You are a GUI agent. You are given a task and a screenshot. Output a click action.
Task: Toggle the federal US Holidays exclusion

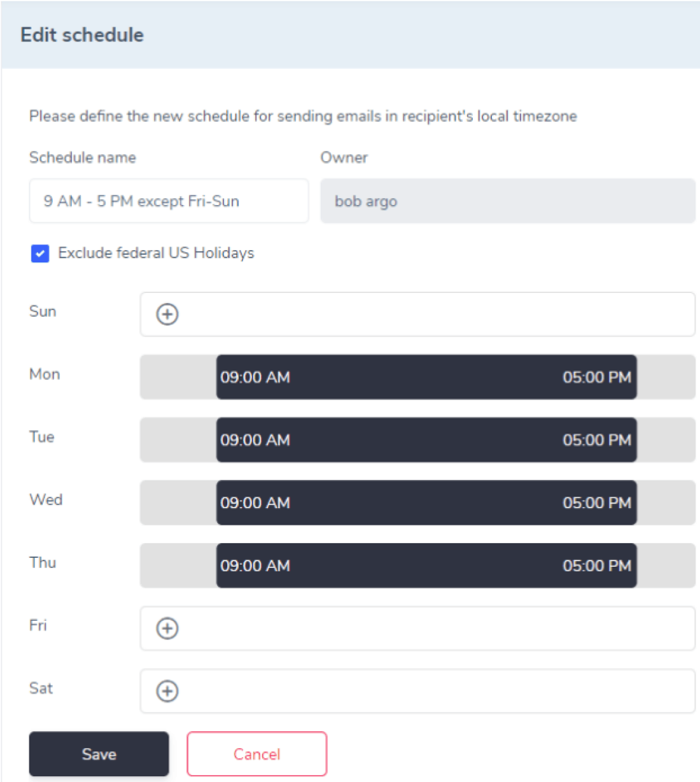[x=39, y=253]
